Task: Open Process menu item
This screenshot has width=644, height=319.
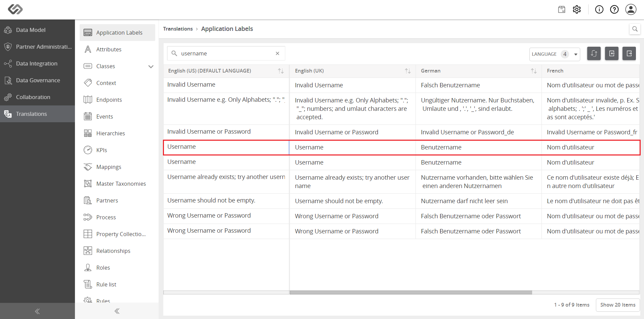Action: [x=117, y=217]
